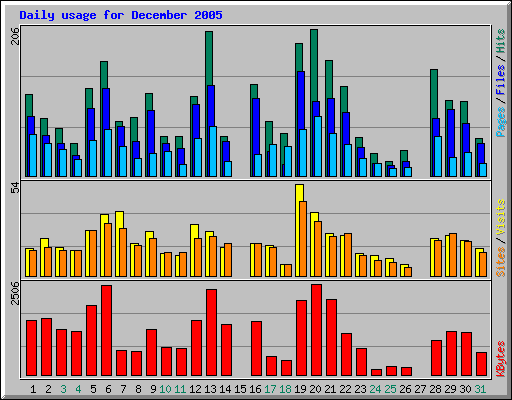
Task: Click the 'Daily usage for December 2005' title
Action: [x=121, y=15]
